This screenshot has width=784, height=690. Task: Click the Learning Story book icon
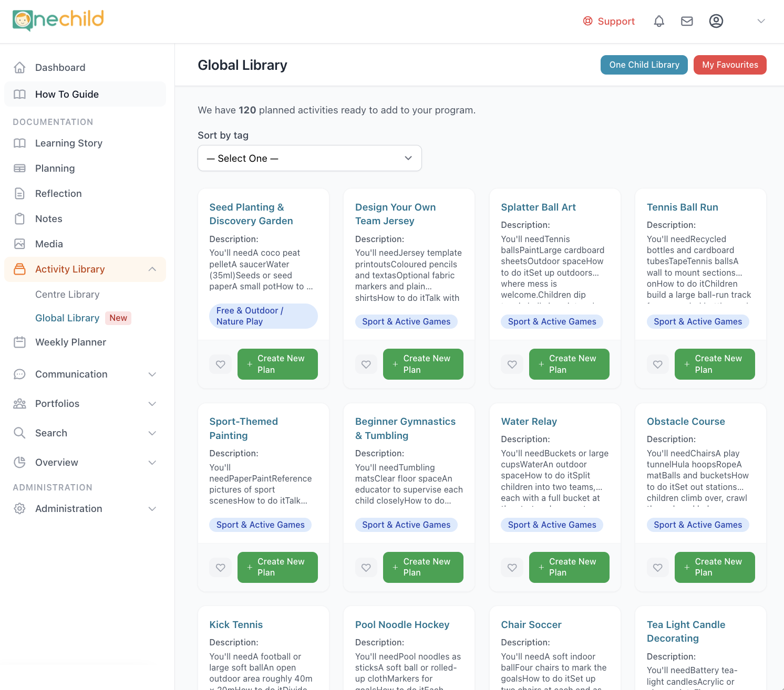pos(19,143)
